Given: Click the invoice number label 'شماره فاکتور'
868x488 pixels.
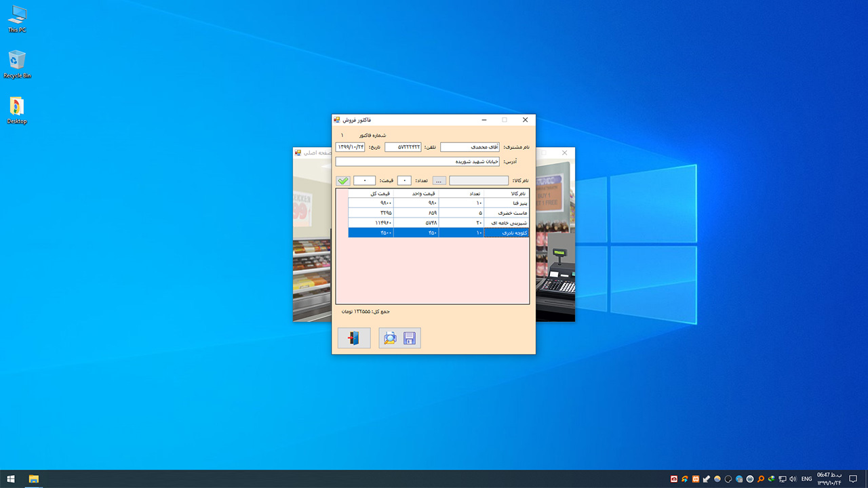Looking at the screenshot, I should [x=373, y=135].
